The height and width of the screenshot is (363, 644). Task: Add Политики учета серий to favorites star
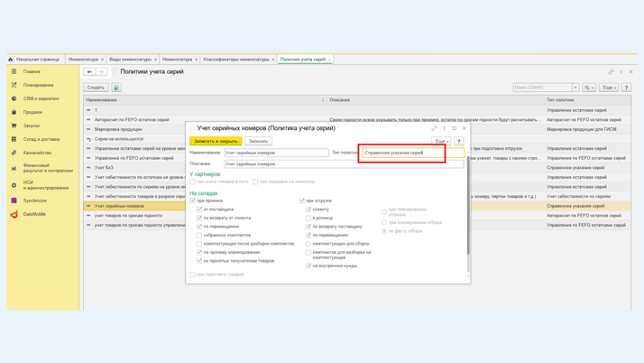(115, 71)
